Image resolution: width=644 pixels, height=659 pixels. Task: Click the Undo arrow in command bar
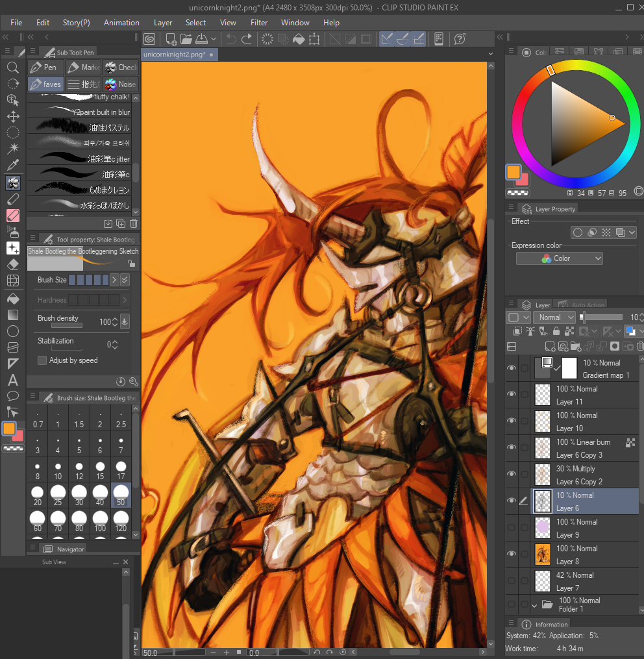(230, 39)
